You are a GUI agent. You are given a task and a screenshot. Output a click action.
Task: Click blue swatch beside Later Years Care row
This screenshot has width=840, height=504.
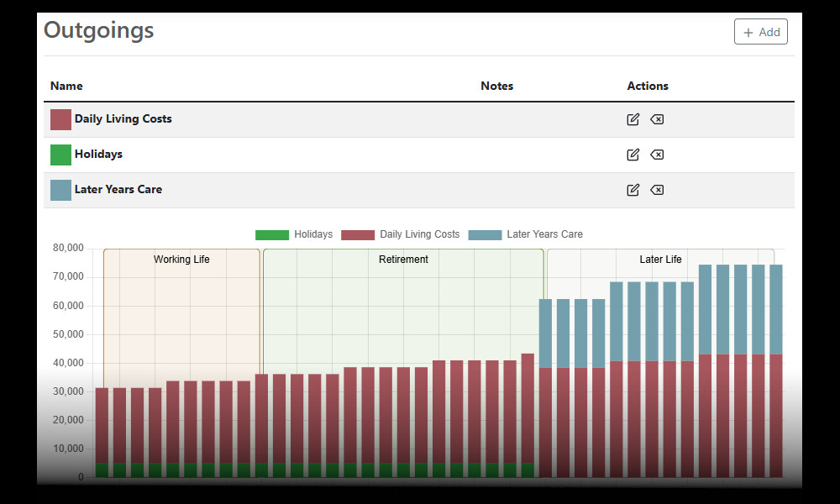click(60, 190)
